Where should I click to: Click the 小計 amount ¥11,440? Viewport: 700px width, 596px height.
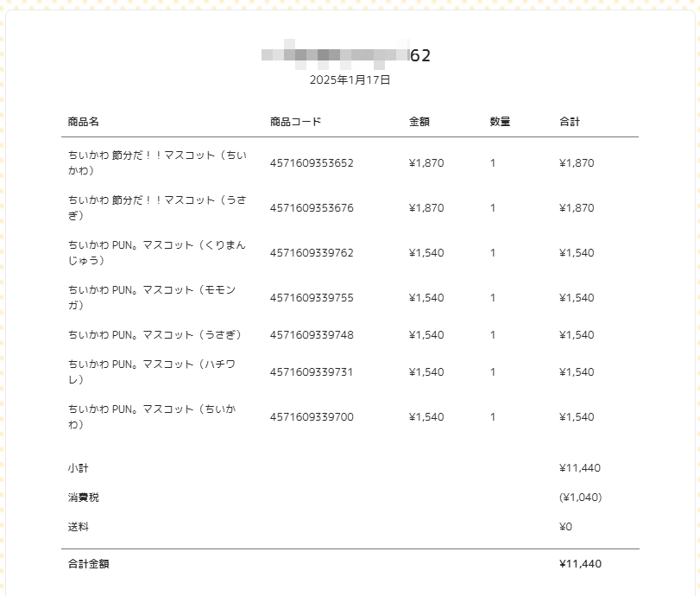pyautogui.click(x=580, y=468)
